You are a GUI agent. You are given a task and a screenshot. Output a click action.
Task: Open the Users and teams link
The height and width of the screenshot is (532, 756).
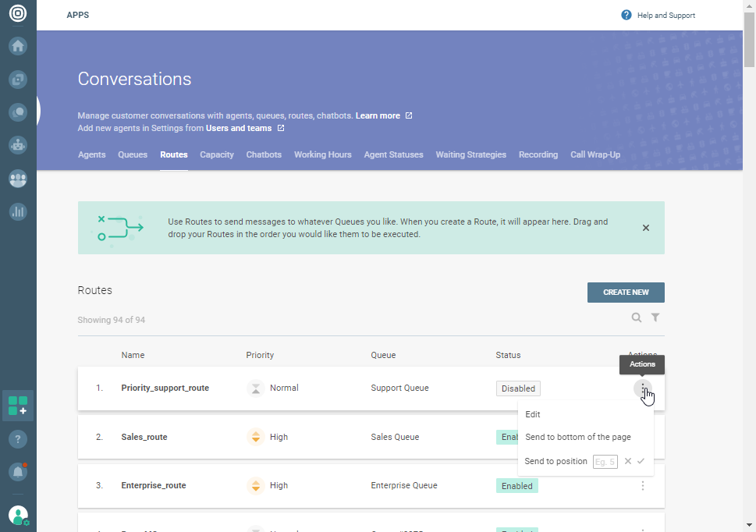(238, 126)
